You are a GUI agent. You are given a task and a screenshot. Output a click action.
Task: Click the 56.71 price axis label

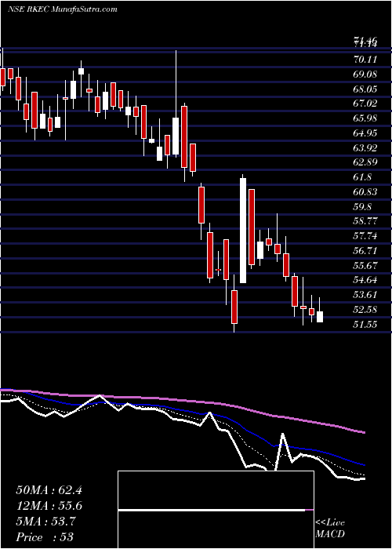[365, 251]
